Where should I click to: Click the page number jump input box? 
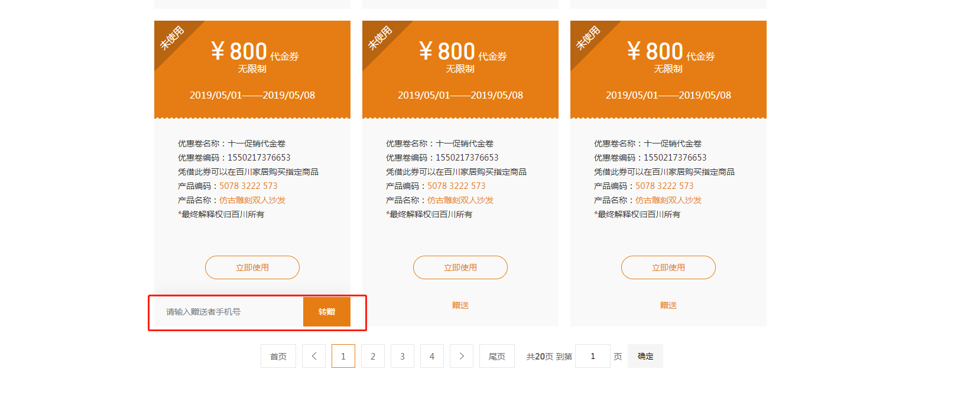click(x=593, y=356)
